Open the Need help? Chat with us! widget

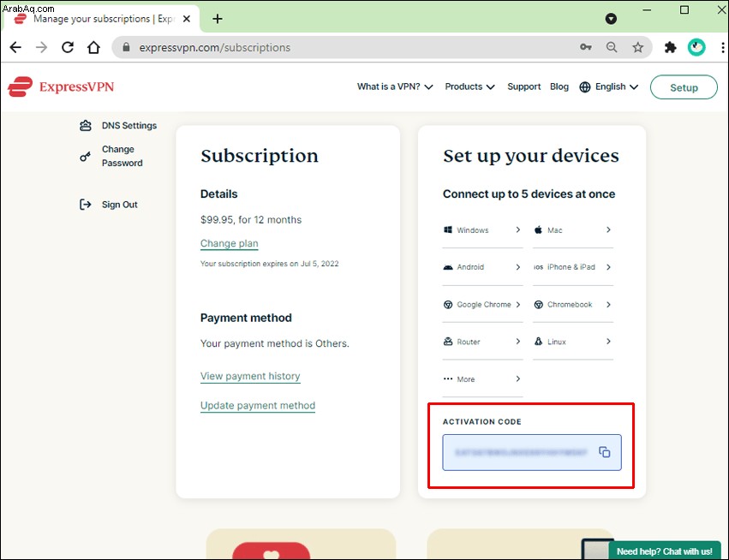(664, 551)
